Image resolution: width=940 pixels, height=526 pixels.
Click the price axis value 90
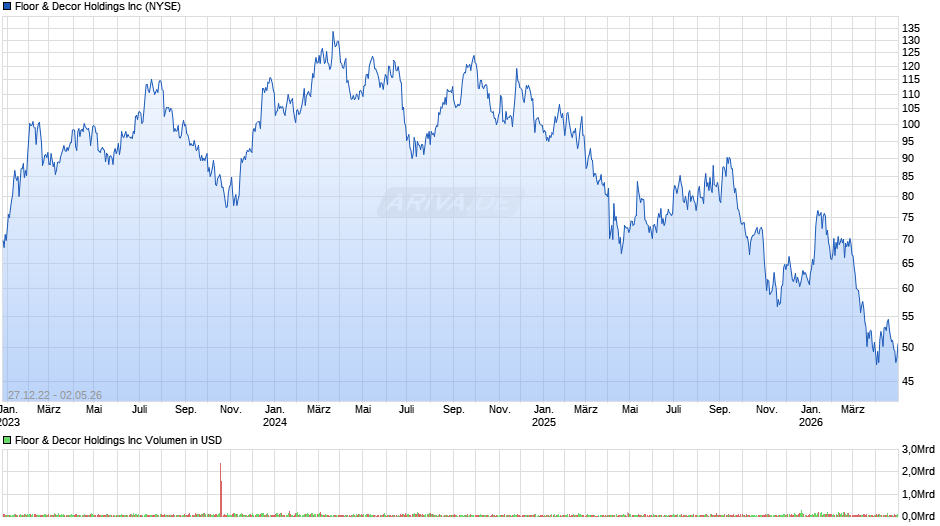(x=908, y=158)
